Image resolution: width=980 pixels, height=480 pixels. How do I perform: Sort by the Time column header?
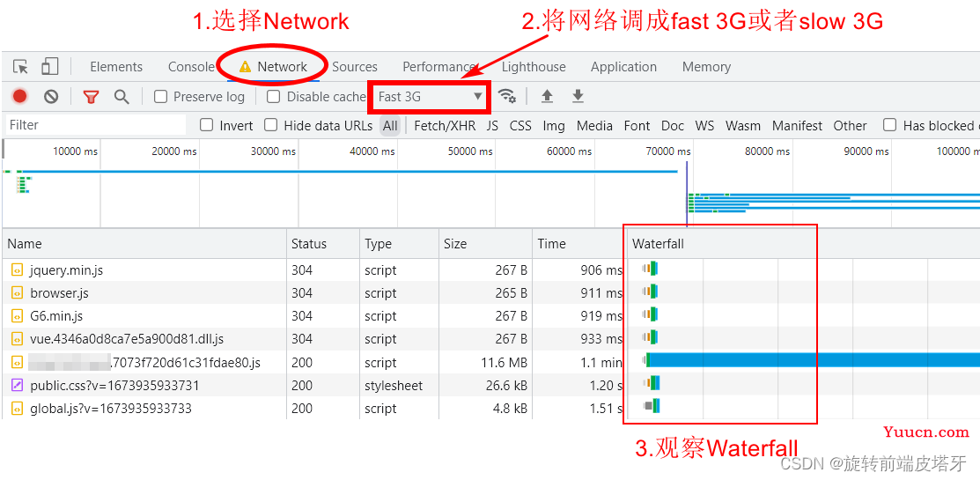click(578, 244)
